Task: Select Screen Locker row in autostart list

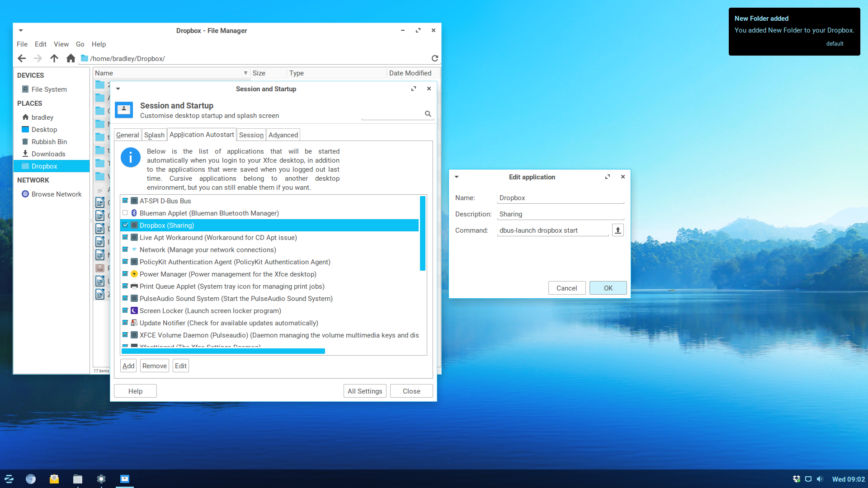Action: (x=270, y=310)
